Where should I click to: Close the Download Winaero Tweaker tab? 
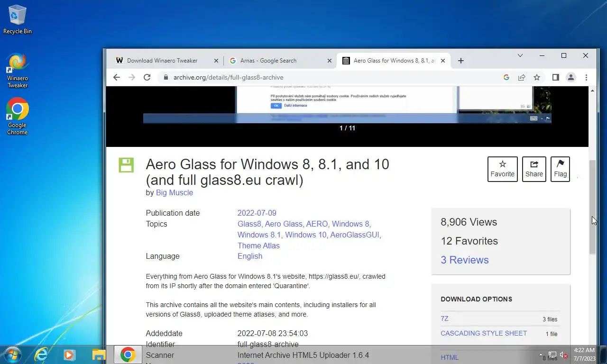(216, 61)
